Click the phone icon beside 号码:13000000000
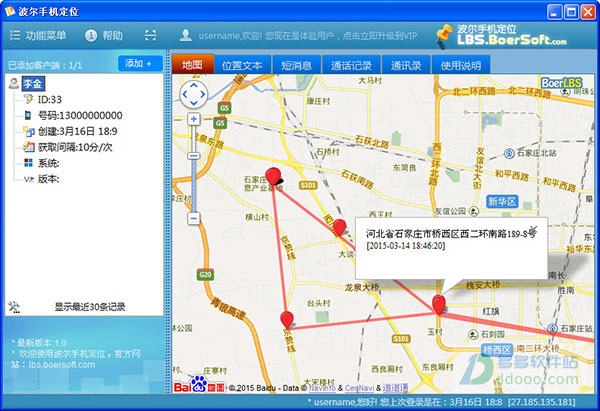600x411 pixels. (28, 115)
